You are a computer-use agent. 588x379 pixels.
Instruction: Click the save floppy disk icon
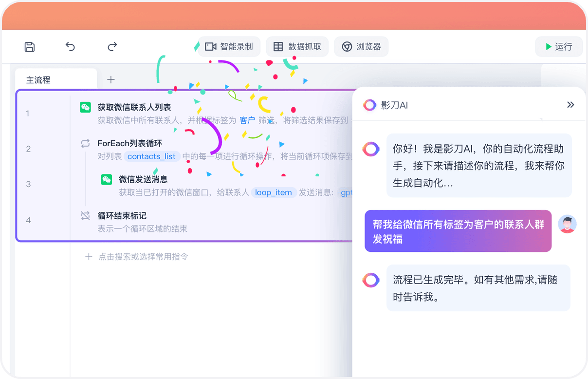pos(30,47)
